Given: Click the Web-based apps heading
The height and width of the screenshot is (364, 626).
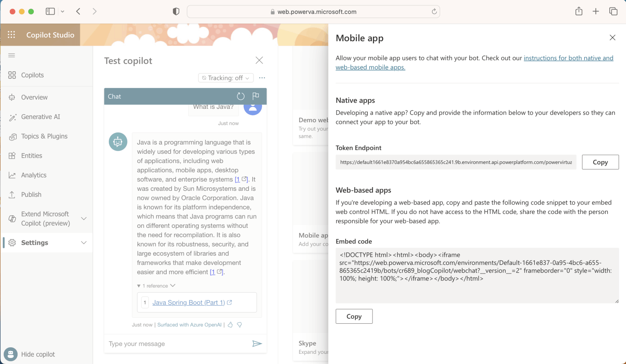Looking at the screenshot, I should click(364, 190).
